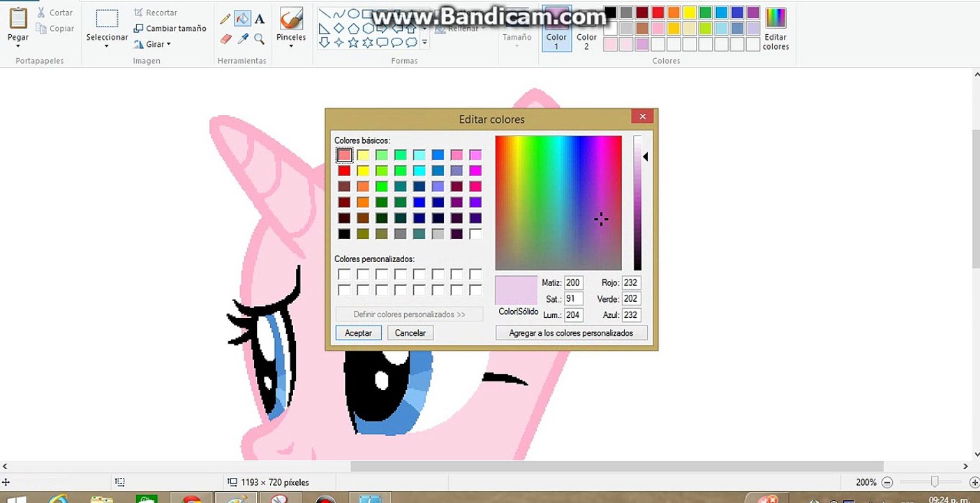This screenshot has height=503, width=980.
Task: Open Internet Explorer from the taskbar
Action: click(58, 499)
